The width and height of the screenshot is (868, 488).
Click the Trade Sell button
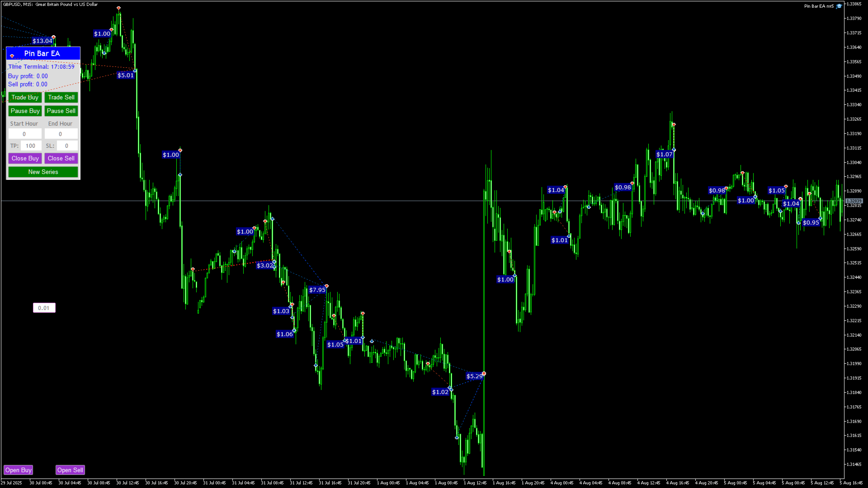[x=61, y=97]
